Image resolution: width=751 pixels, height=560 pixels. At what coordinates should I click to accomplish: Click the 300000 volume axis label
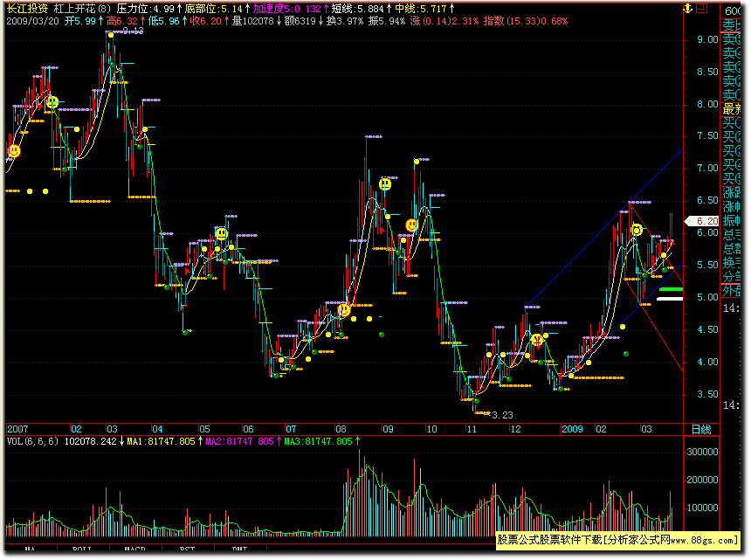703,452
